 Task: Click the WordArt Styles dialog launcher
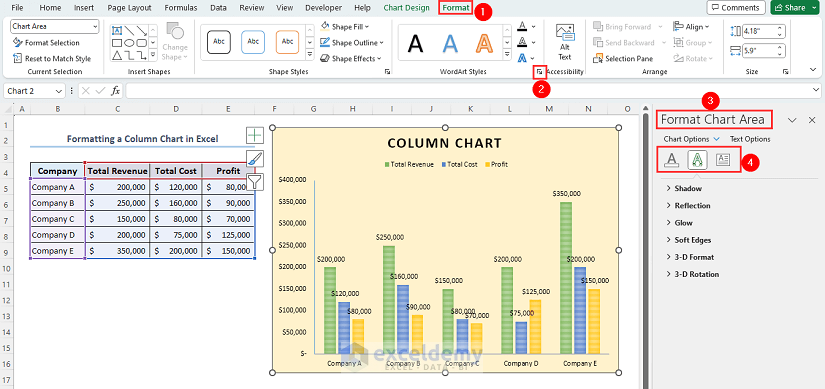click(539, 71)
